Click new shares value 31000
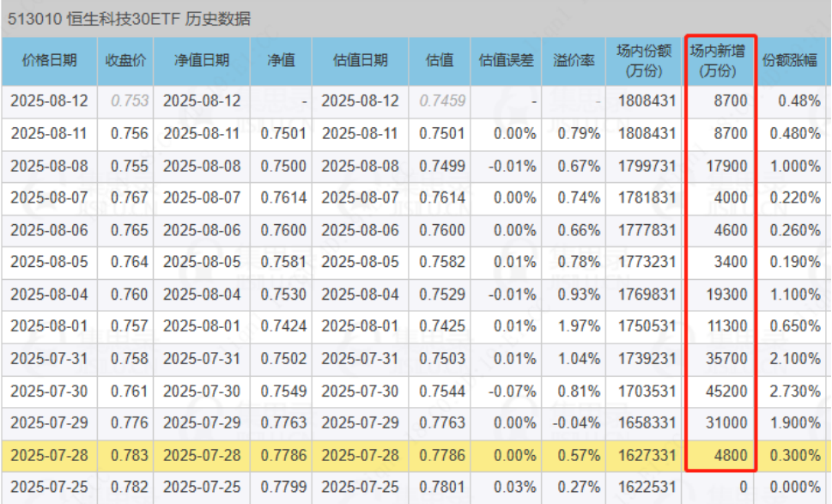The height and width of the screenshot is (504, 832). (726, 423)
